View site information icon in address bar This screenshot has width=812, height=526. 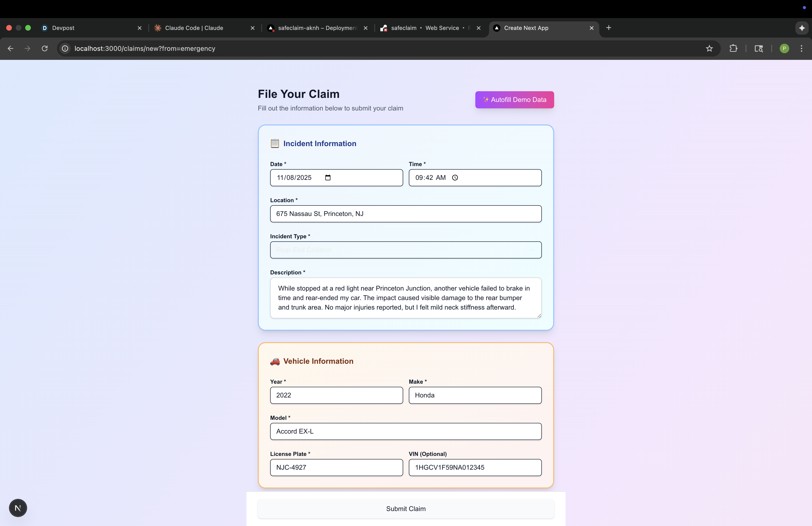[x=65, y=48]
